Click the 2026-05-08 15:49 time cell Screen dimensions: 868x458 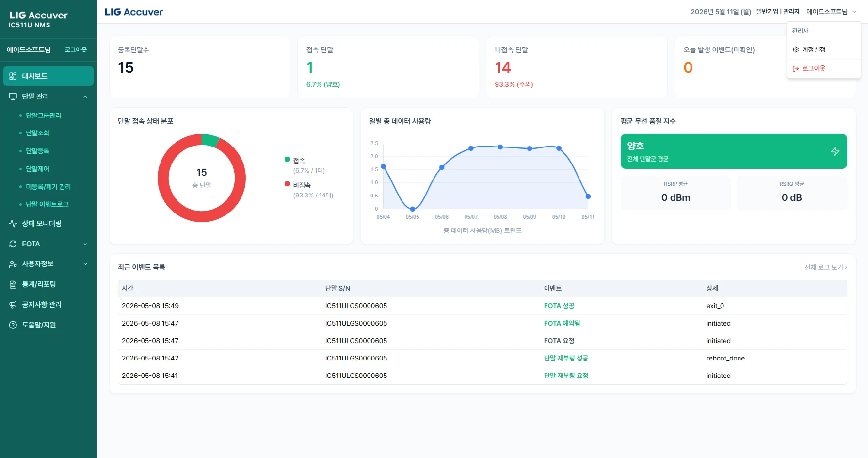click(150, 306)
